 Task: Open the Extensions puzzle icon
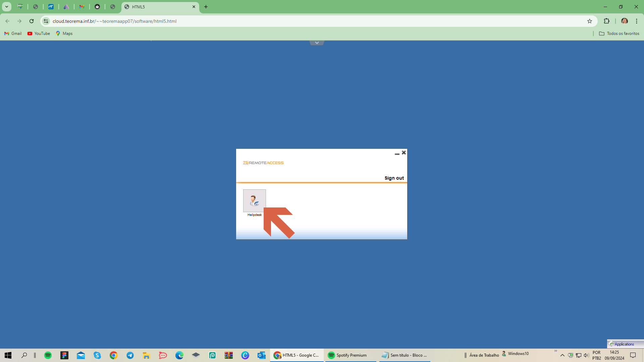coord(606,21)
